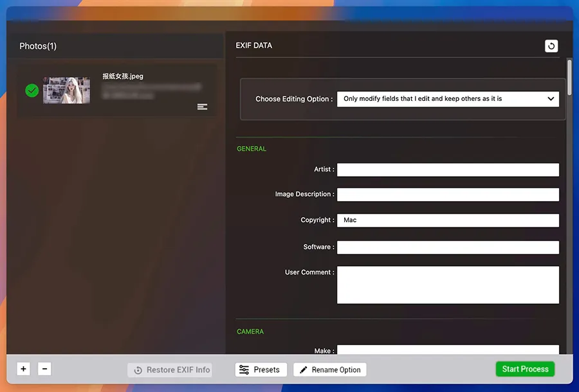The height and width of the screenshot is (392, 579).
Task: Click the green checkmark on 报纸女孩.jpeg
Action: click(32, 91)
